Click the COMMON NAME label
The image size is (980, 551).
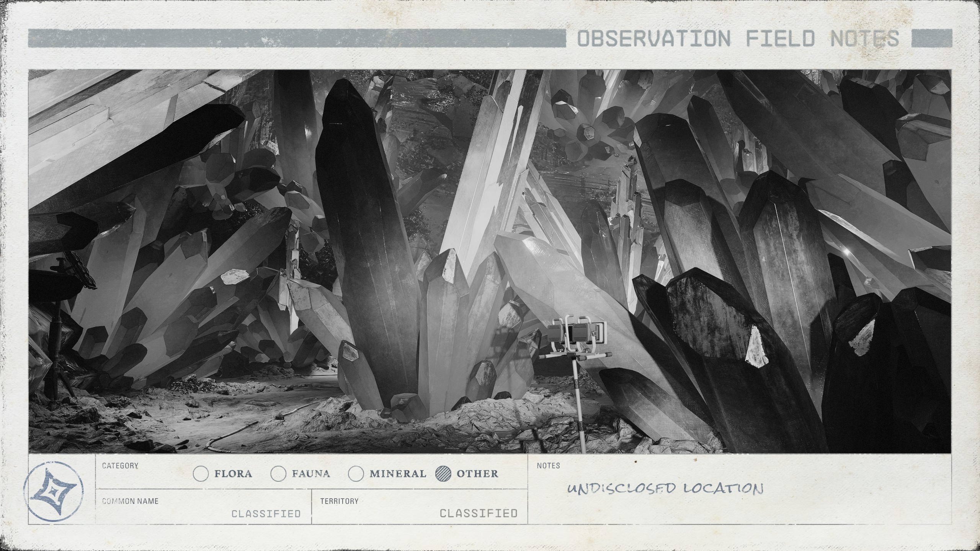point(130,501)
